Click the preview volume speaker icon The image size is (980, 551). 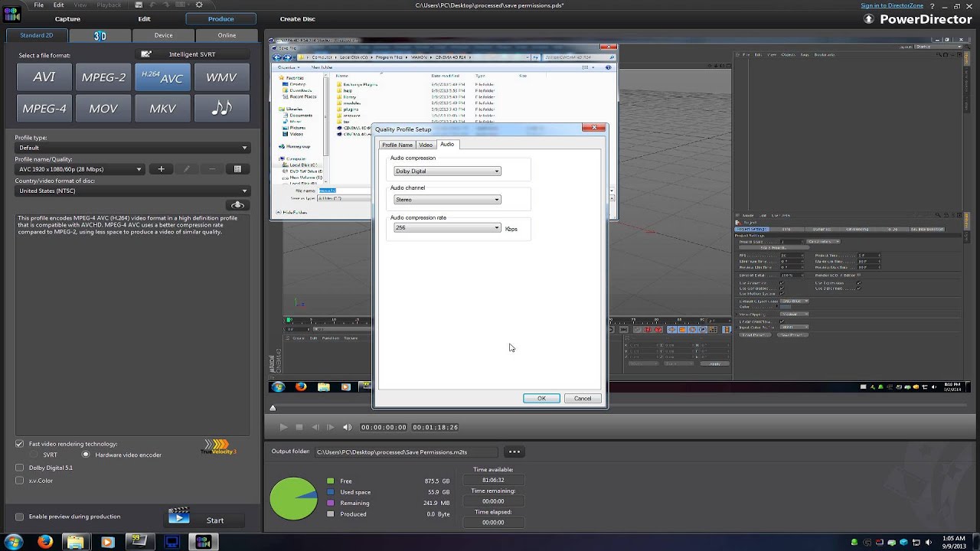click(x=347, y=427)
